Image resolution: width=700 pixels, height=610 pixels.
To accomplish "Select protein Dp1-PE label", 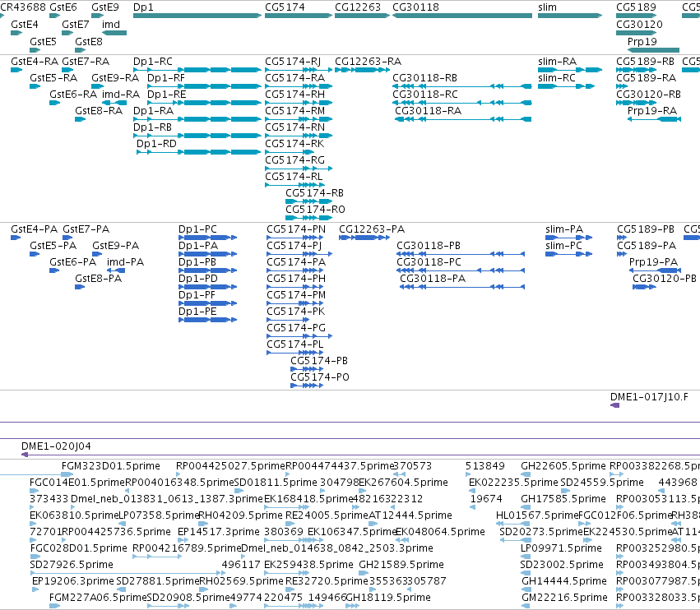I will click(x=197, y=312).
